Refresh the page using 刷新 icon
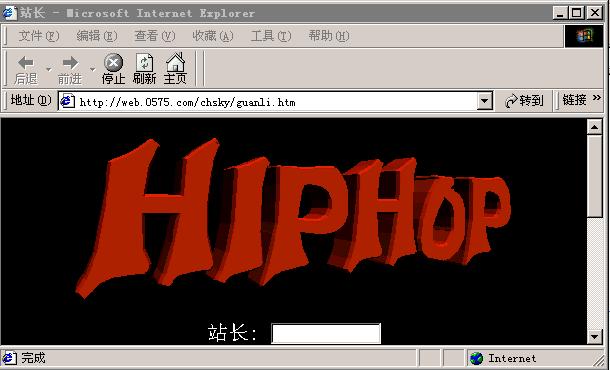Screen dimensions: 610x370 pyautogui.click(x=144, y=63)
